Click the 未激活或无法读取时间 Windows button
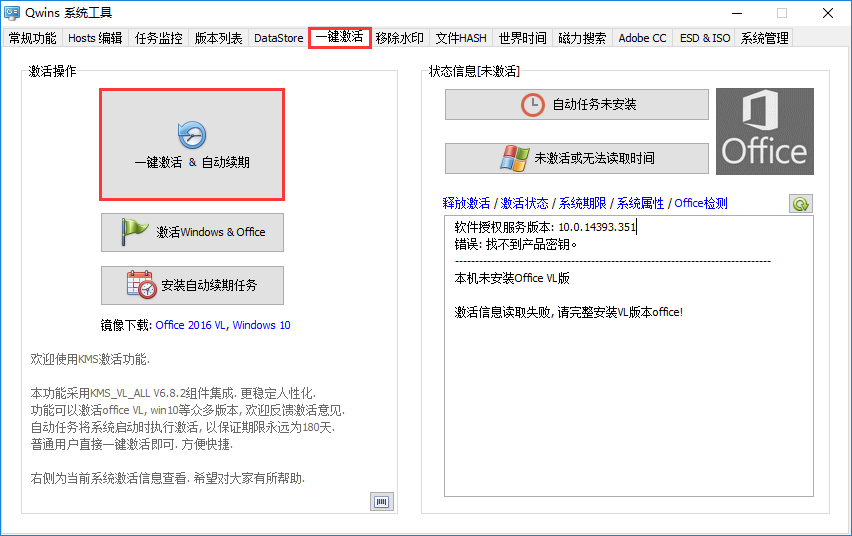The height and width of the screenshot is (536, 852). pos(576,158)
